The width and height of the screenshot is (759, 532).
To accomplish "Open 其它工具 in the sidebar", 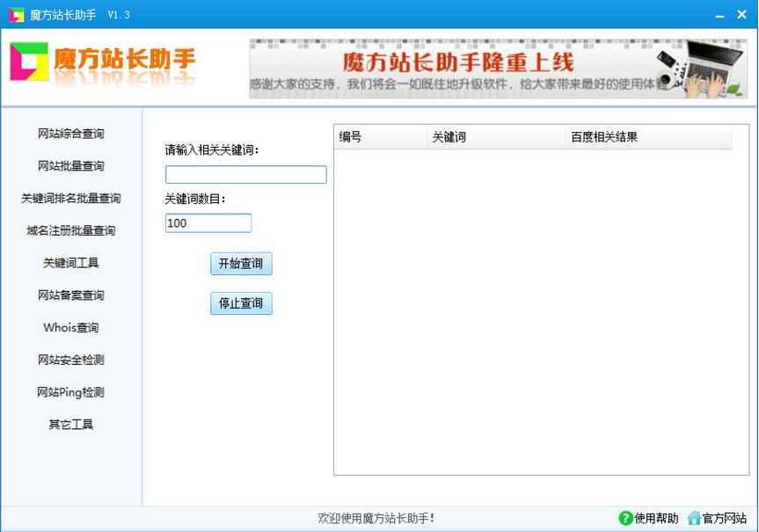I will click(71, 425).
